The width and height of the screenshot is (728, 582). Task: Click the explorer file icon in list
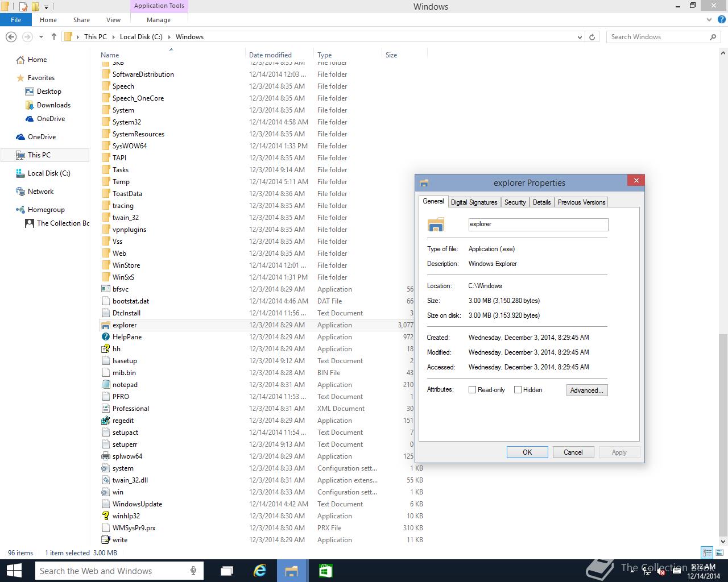105,325
